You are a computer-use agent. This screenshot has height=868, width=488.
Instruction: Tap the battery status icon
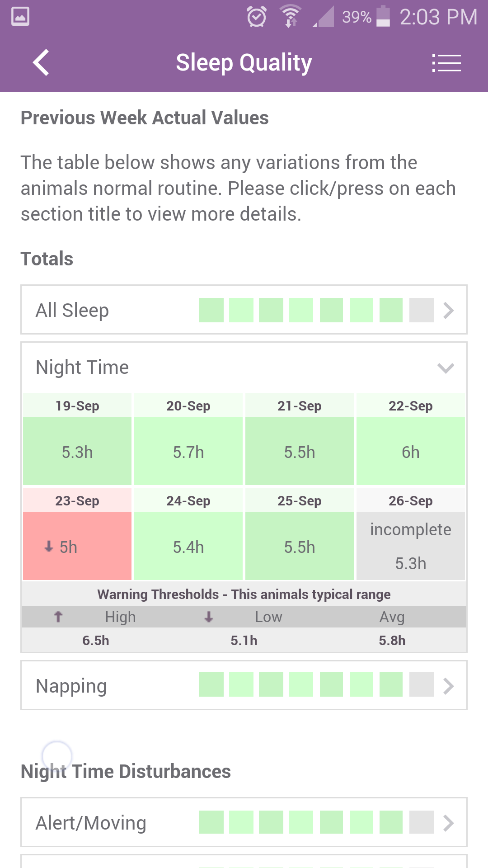(x=383, y=16)
